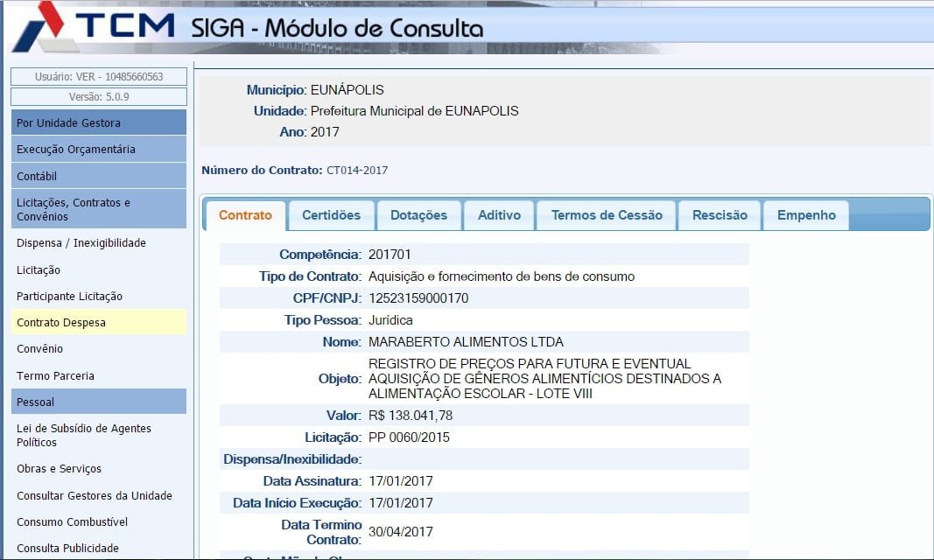
Task: Open Dispensa / Inexigibilidade link
Action: pyautogui.click(x=81, y=243)
